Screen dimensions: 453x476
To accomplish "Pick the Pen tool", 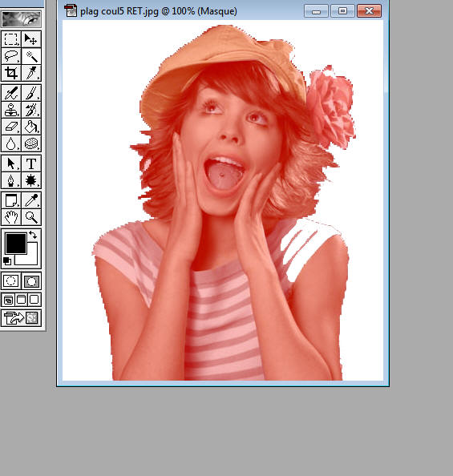I will pyautogui.click(x=11, y=180).
